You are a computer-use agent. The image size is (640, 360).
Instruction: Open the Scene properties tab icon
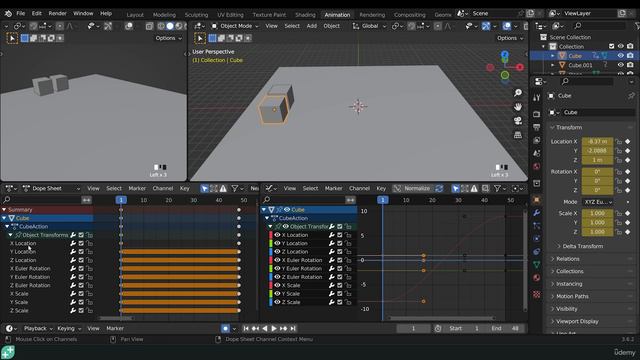(537, 153)
